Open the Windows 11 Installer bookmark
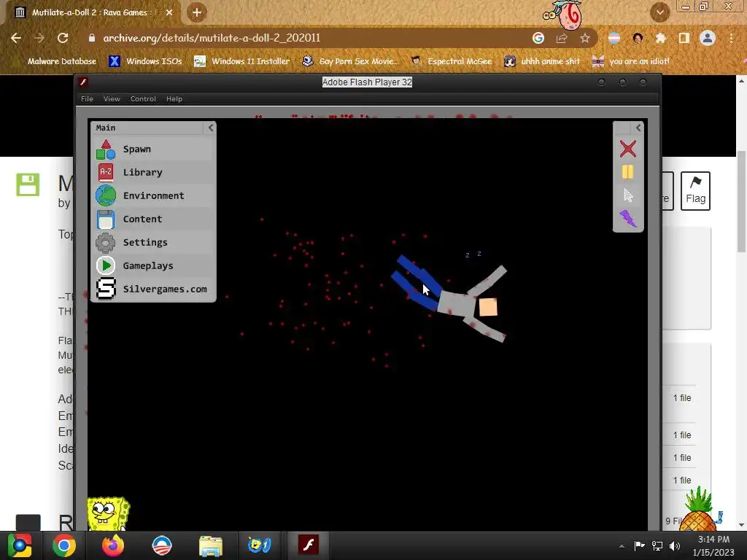Viewport: 747px width, 560px height. [241, 61]
